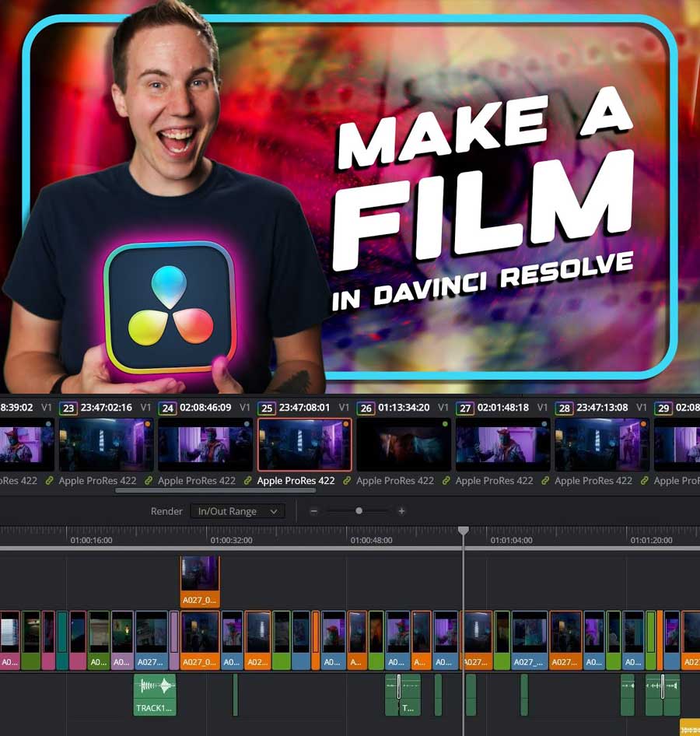The width and height of the screenshot is (700, 736).
Task: Jump to 01:00:32:00 on the timeline ruler
Action: pyautogui.click(x=231, y=540)
